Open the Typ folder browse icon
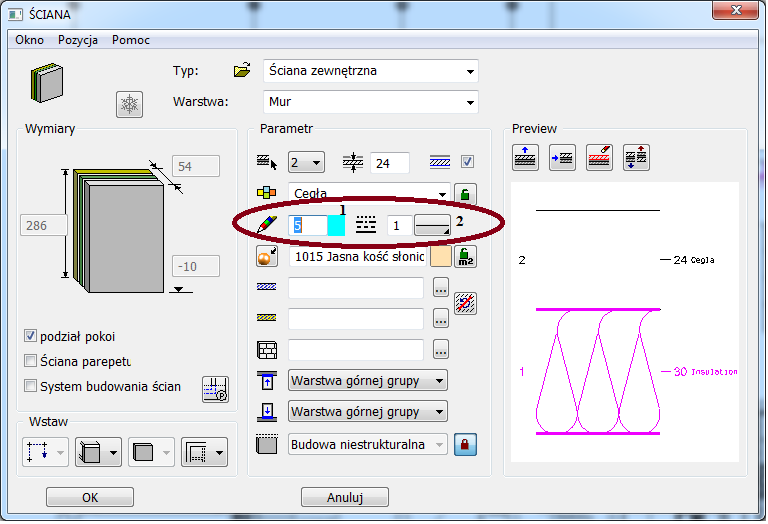 pos(242,71)
